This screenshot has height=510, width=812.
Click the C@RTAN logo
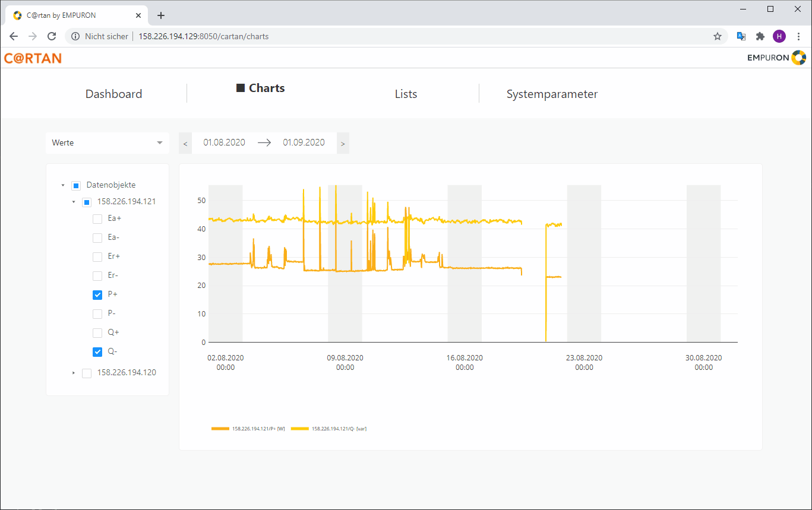pyautogui.click(x=33, y=58)
